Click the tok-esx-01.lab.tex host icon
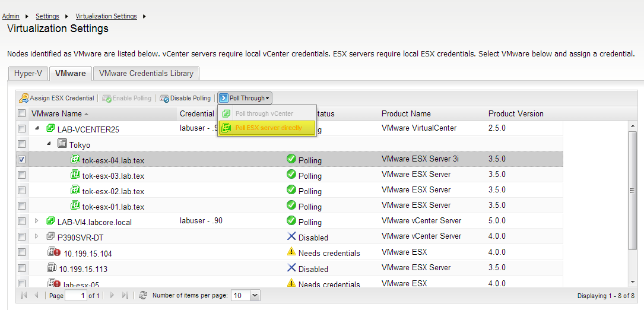The height and width of the screenshot is (310, 644). (75, 205)
